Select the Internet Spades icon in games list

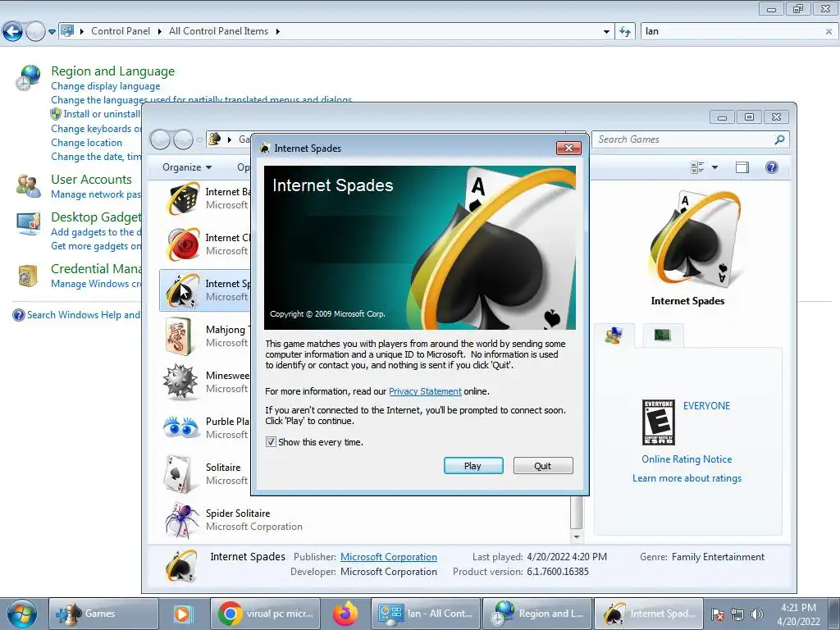tap(182, 290)
